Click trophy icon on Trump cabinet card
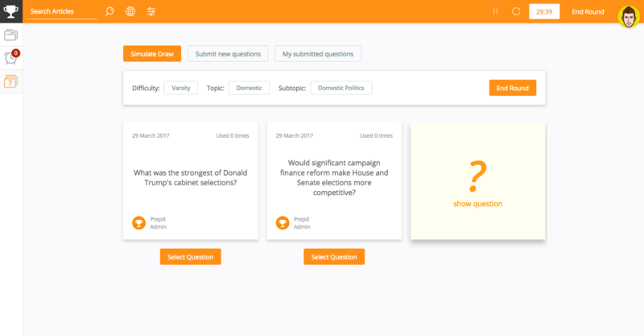Screen dimensions: 644x336 (138, 223)
